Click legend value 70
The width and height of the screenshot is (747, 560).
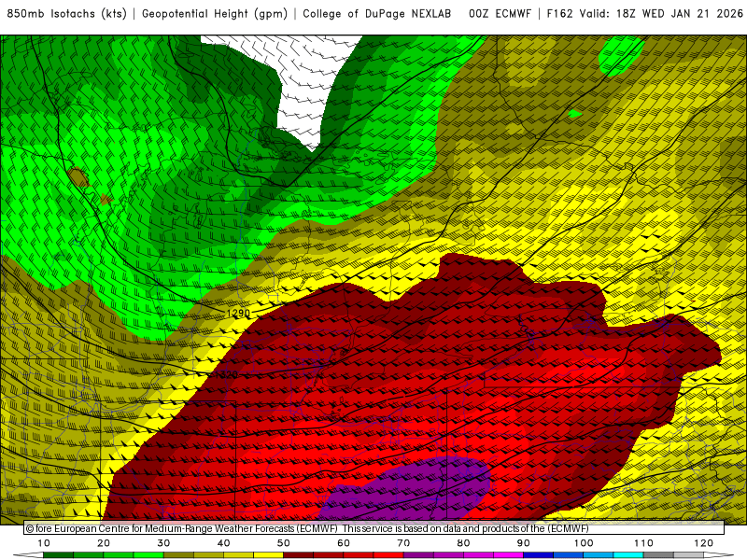pyautogui.click(x=403, y=543)
